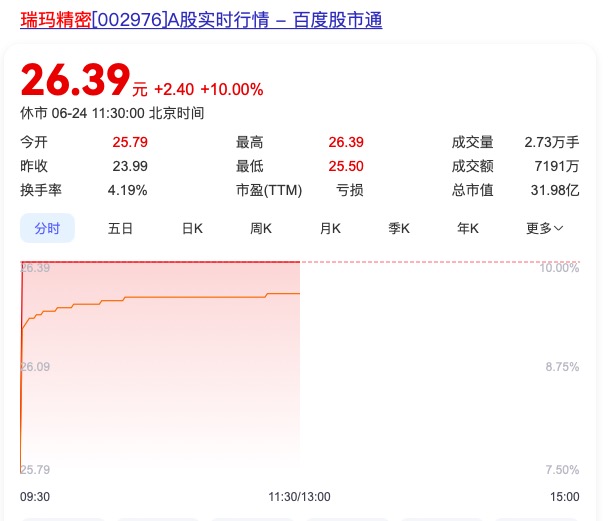View the 月K chart tab
608x521 pixels.
point(330,228)
